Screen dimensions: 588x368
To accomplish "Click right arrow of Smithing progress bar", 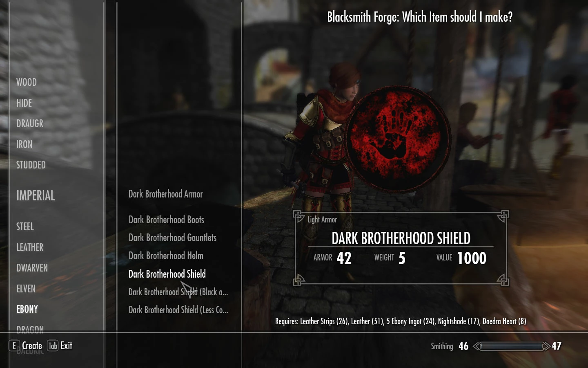I will coord(546,346).
